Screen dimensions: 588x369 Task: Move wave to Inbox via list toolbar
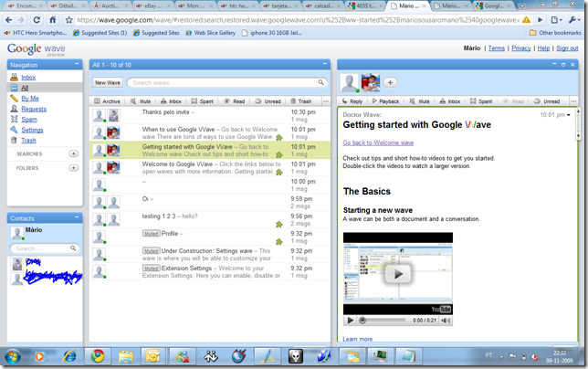click(171, 101)
